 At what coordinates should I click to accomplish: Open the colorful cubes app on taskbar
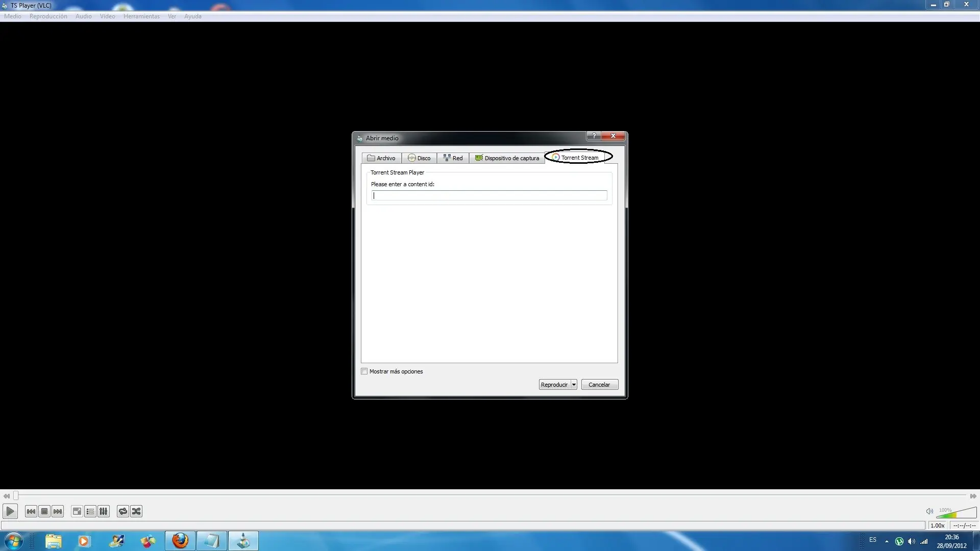148,541
